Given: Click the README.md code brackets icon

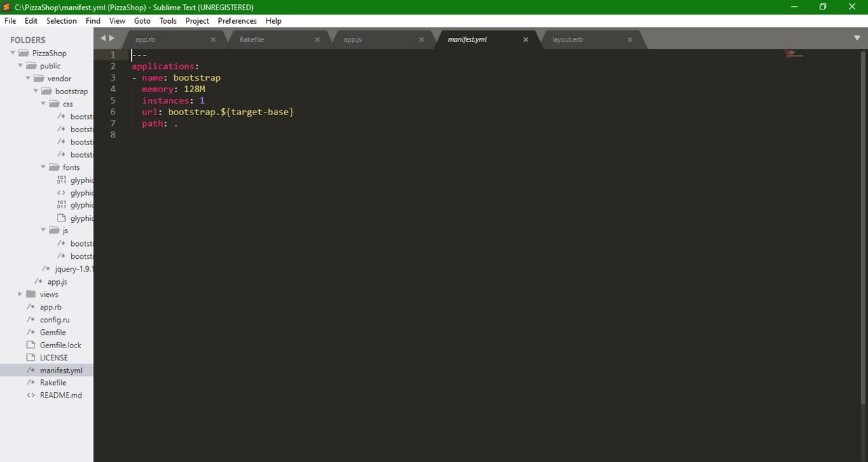Looking at the screenshot, I should pos(31,396).
